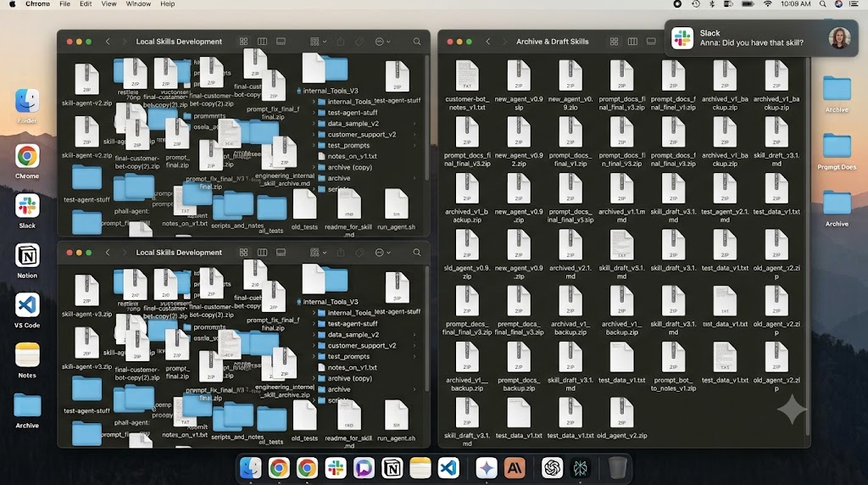The image size is (868, 485).
Task: Click the tag icon in lower Local Skills Development toolbar
Action: click(x=359, y=253)
